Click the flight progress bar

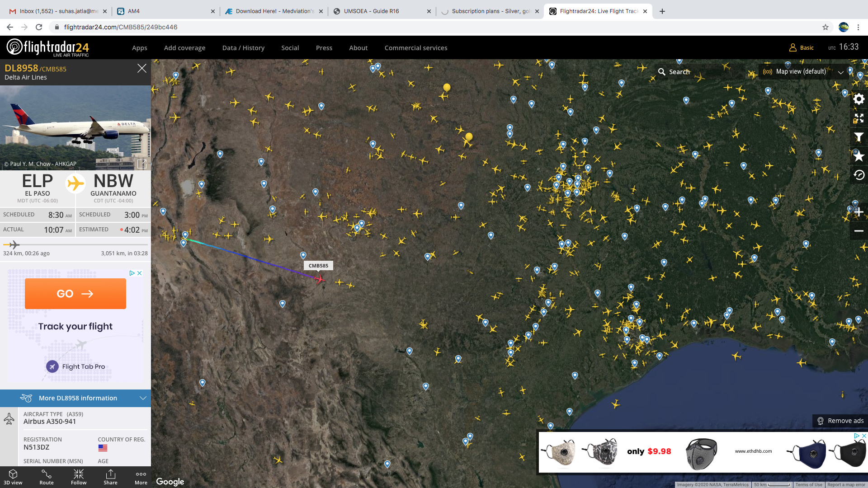coord(75,245)
